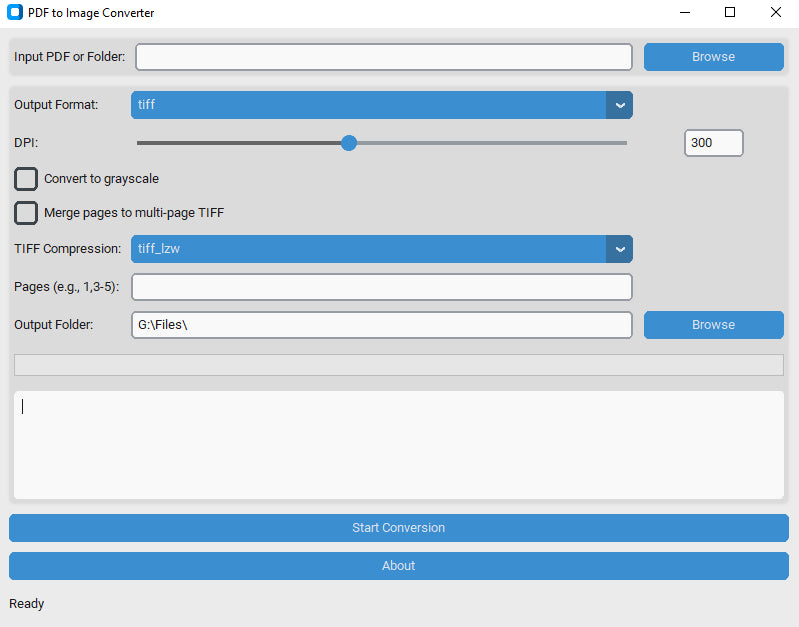Click the app icon in title bar
The image size is (799, 627).
(15, 12)
